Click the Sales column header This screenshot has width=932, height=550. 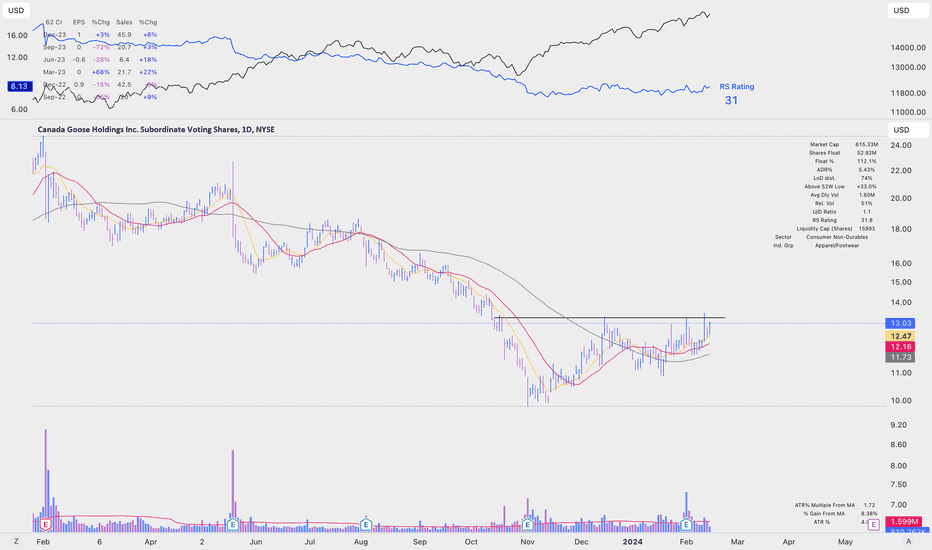tap(124, 22)
